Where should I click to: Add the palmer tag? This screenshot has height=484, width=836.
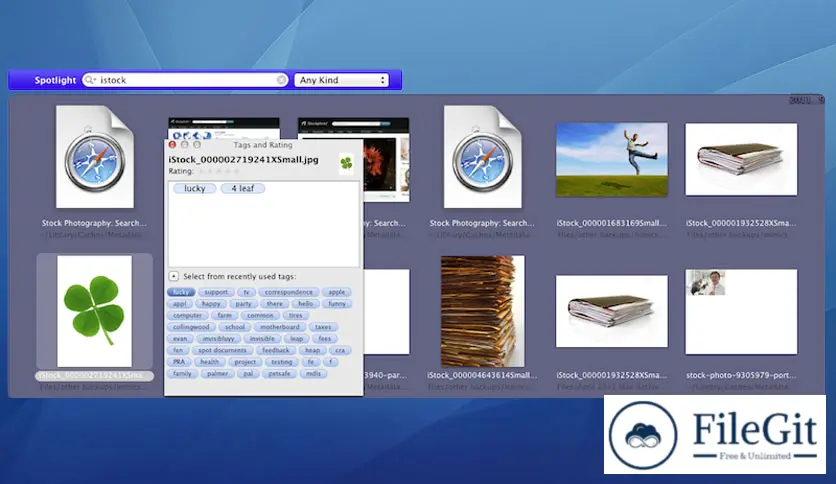click(x=218, y=374)
